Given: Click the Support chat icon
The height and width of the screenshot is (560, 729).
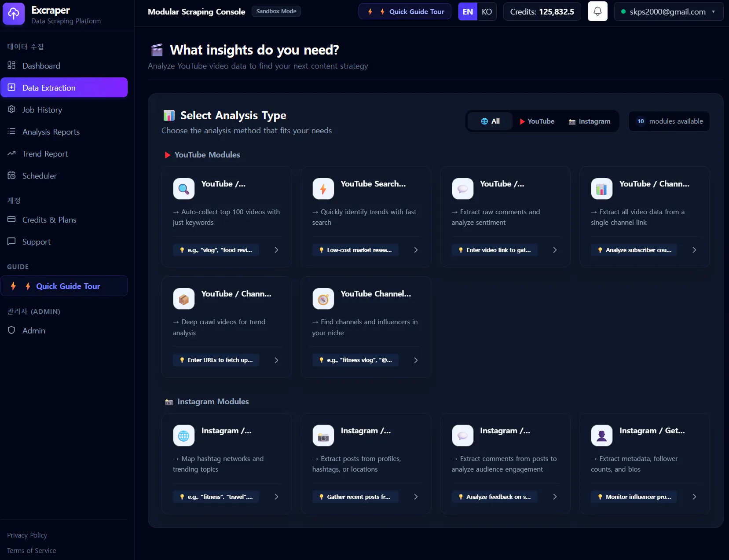Looking at the screenshot, I should point(11,241).
